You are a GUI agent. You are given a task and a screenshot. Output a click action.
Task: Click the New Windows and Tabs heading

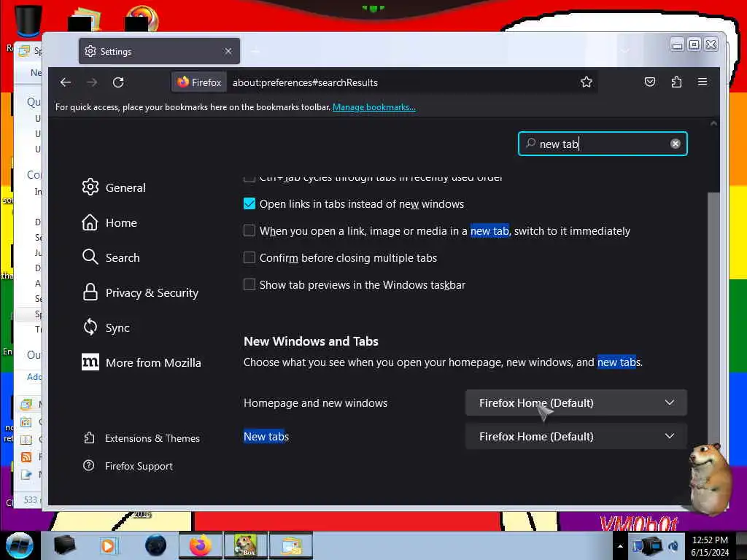pos(311,341)
